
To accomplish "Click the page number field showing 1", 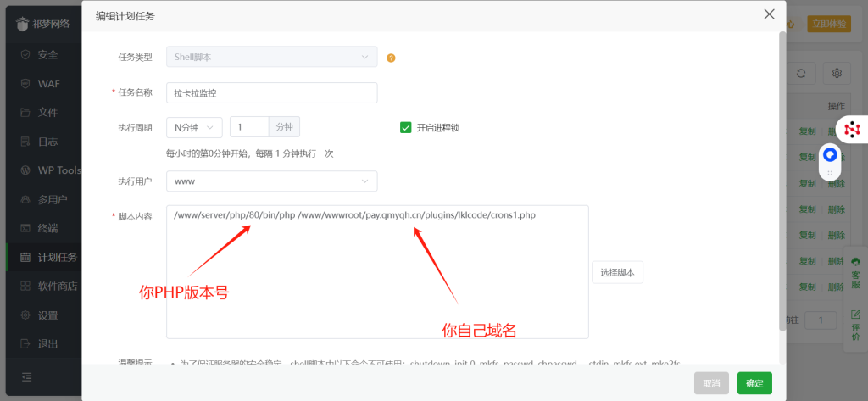I will pyautogui.click(x=821, y=320).
